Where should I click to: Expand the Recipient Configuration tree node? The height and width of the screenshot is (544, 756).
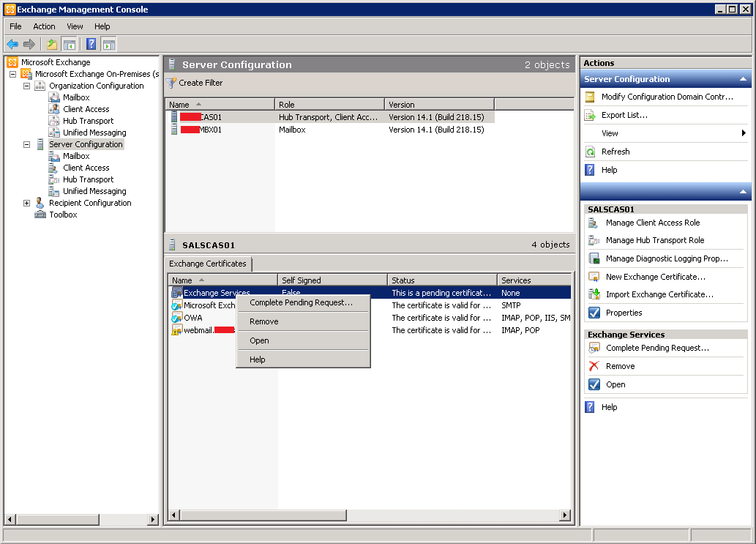click(x=26, y=203)
